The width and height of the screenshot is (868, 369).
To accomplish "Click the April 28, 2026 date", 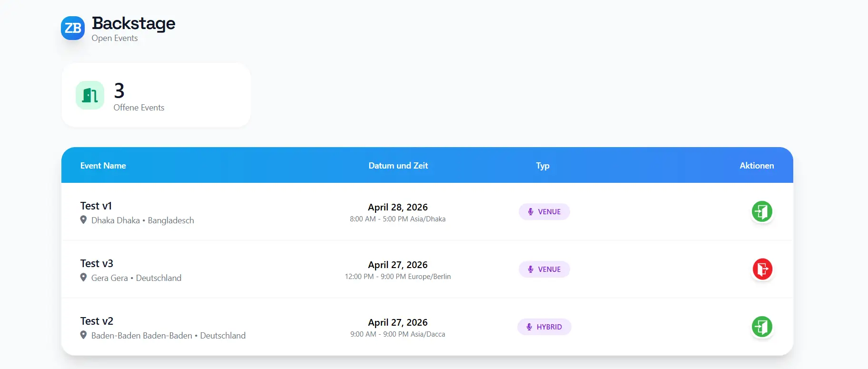I will pyautogui.click(x=397, y=207).
